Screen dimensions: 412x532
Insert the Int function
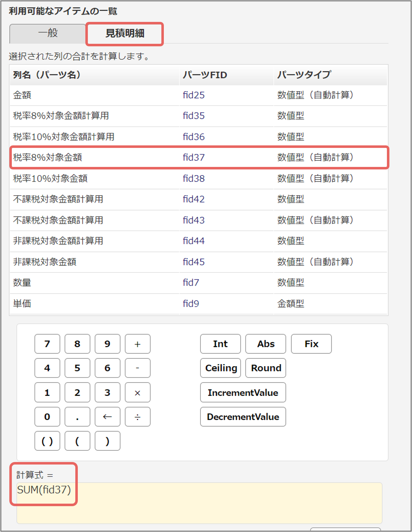(221, 344)
